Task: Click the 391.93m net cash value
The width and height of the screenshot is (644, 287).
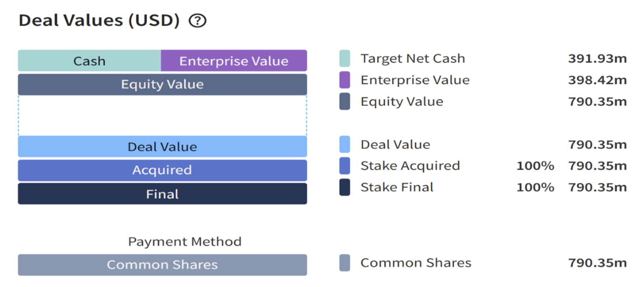Action: click(x=597, y=59)
